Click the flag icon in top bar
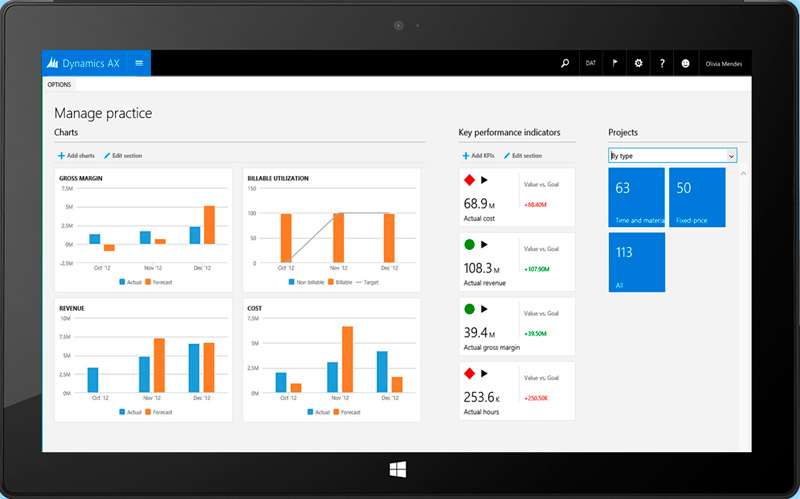The image size is (800, 499). pos(615,63)
